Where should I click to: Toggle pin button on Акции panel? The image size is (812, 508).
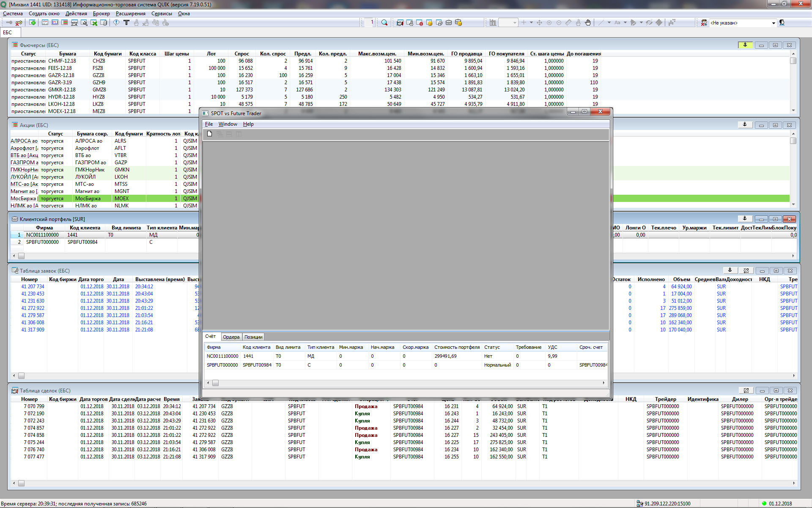(745, 125)
